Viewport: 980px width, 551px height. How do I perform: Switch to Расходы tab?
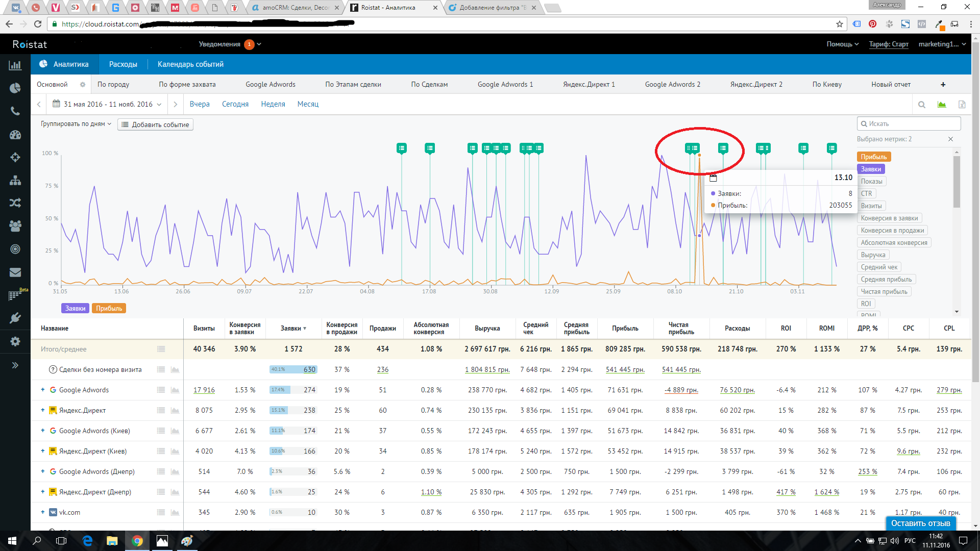[x=123, y=64]
